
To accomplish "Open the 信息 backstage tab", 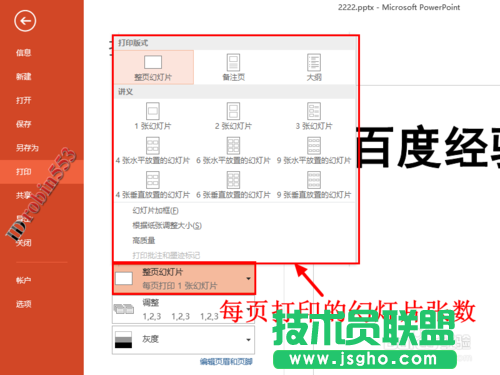I will 24,53.
